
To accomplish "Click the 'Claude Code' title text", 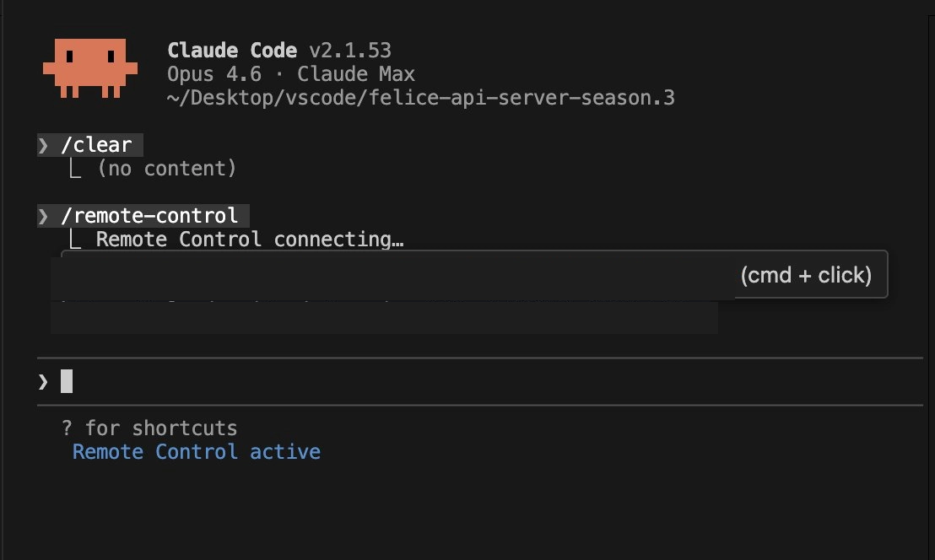I will tap(232, 50).
